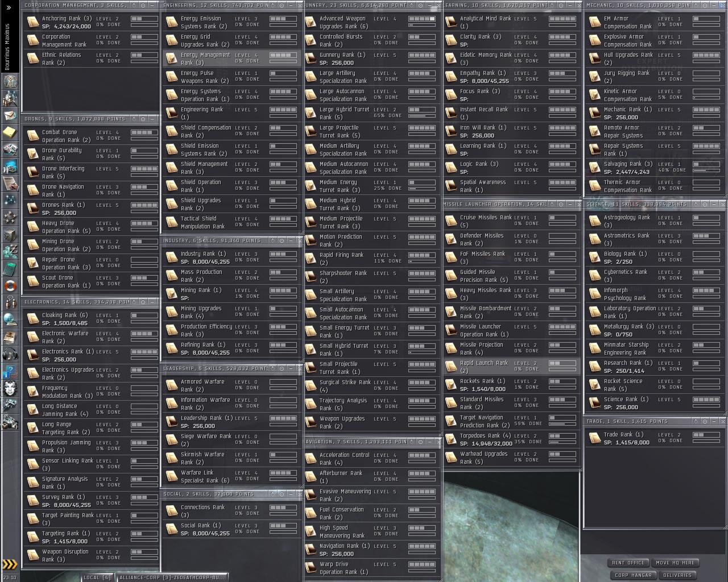This screenshot has height=582, width=728.
Task: Select the Cruise Missiles Rank (5) skill
Action: [511, 221]
